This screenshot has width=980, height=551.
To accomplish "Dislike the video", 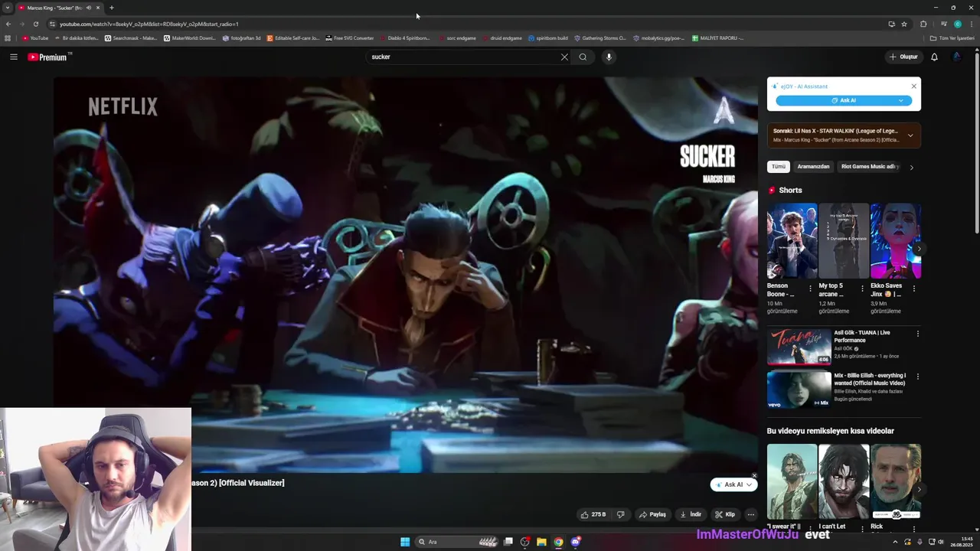I will 621,514.
